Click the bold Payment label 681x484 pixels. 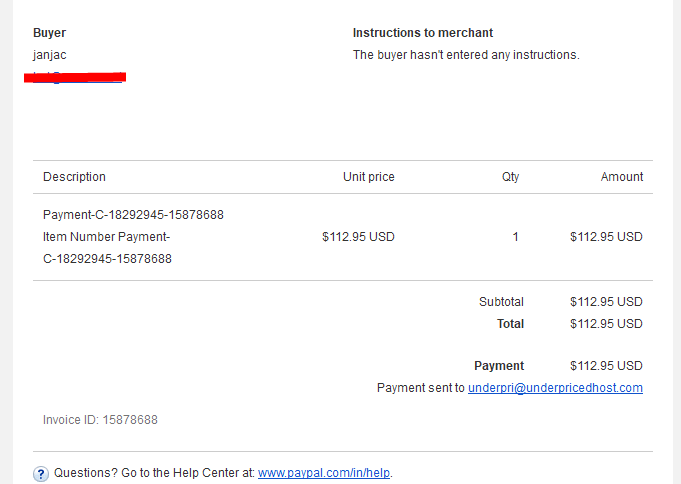pyautogui.click(x=499, y=366)
